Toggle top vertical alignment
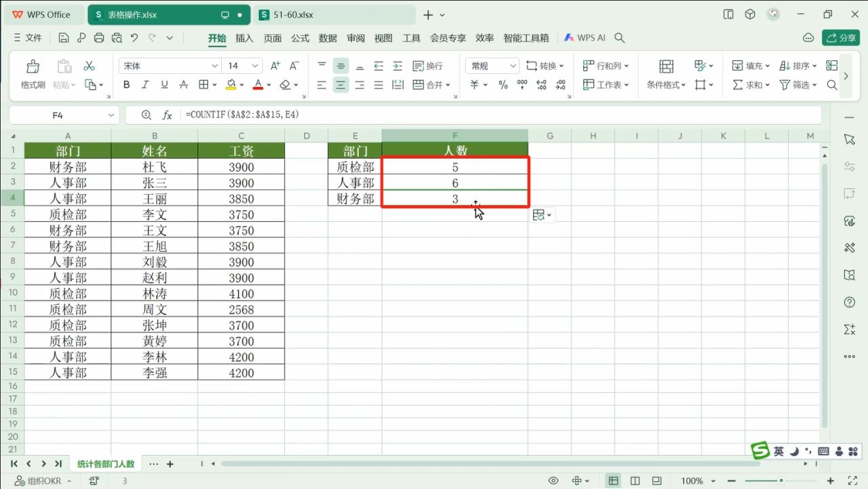 [x=321, y=66]
